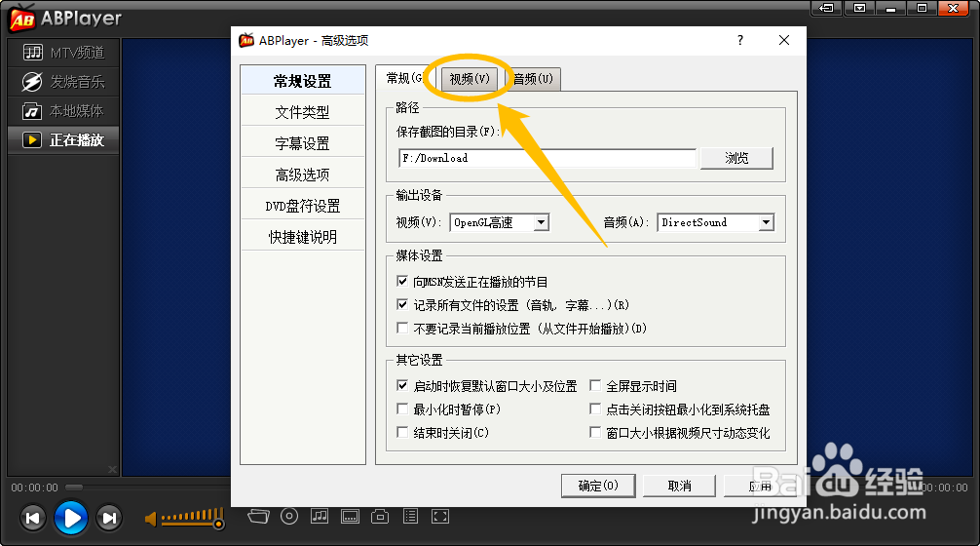This screenshot has width=980, height=546.
Task: Select DVD盘符设置 in the settings list
Action: (303, 206)
